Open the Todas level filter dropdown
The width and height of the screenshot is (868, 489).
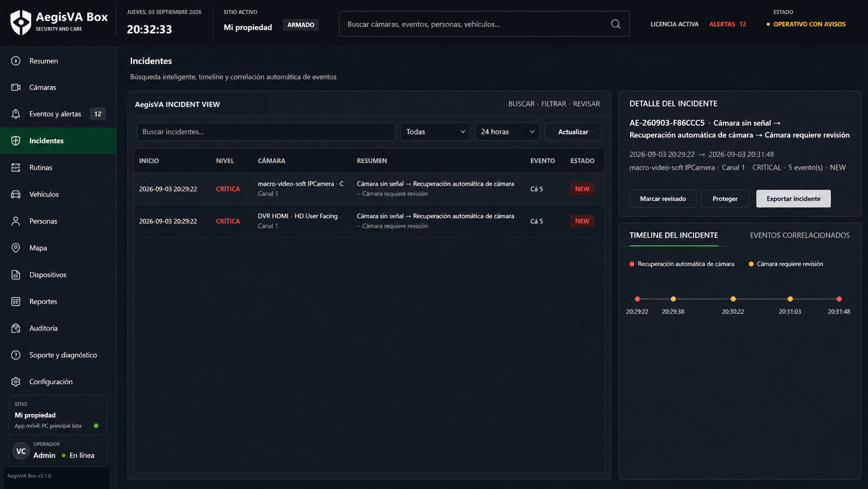pos(435,131)
